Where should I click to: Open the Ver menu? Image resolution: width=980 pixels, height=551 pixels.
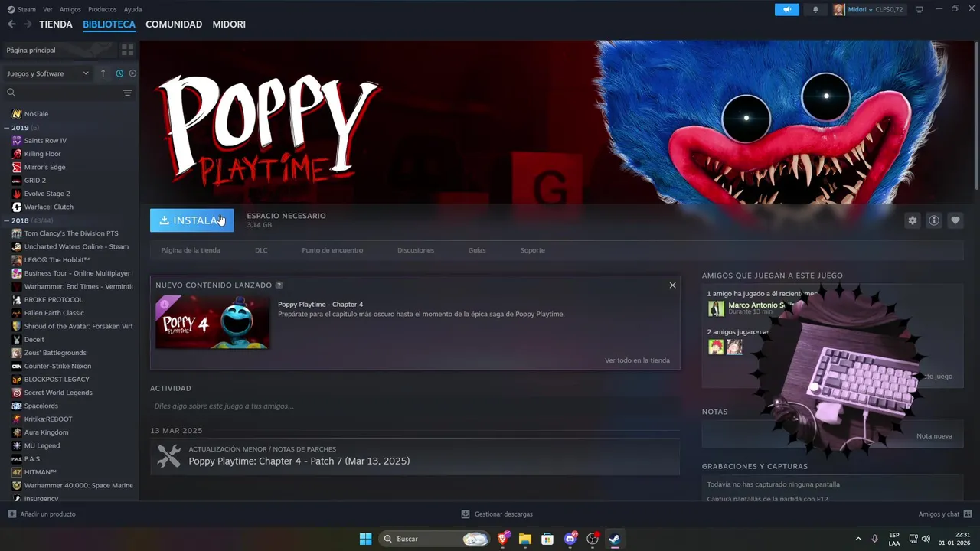[x=48, y=9]
